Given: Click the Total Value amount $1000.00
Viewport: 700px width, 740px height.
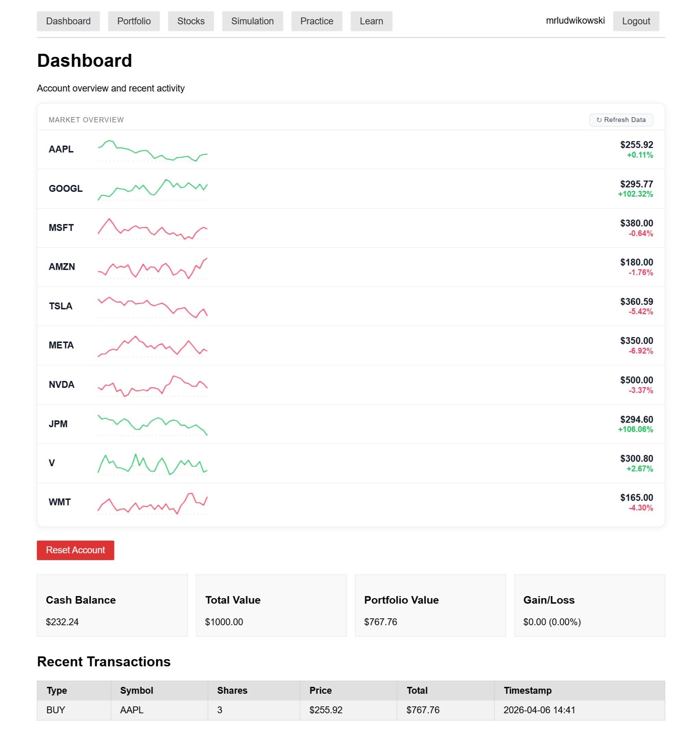Looking at the screenshot, I should point(224,622).
